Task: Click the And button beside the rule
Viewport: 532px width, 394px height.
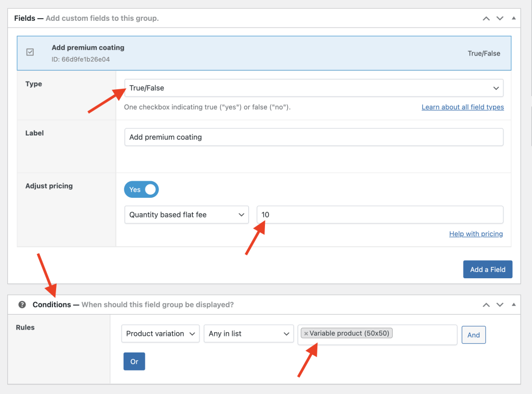Action: (x=473, y=334)
